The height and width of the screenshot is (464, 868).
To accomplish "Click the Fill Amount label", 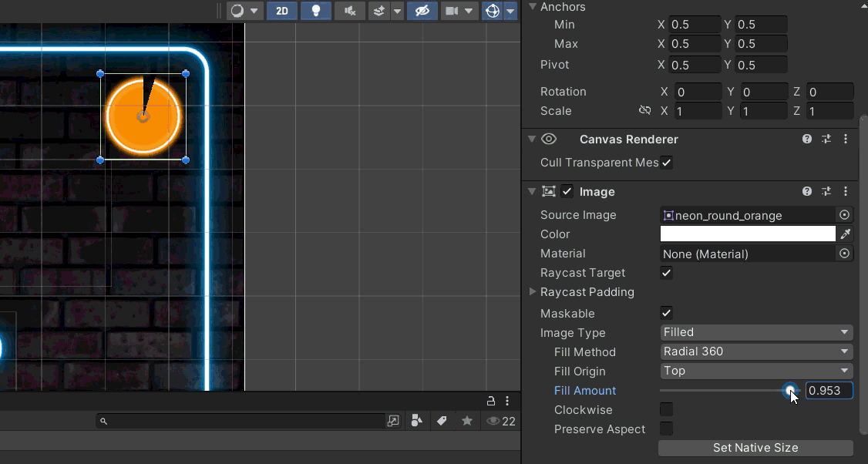I will (584, 390).
